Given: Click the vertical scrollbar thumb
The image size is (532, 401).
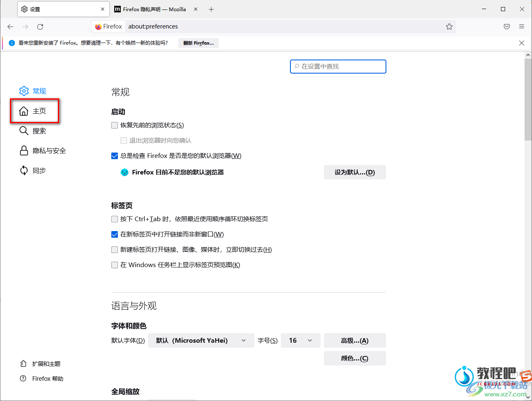Looking at the screenshot, I should [x=528, y=99].
